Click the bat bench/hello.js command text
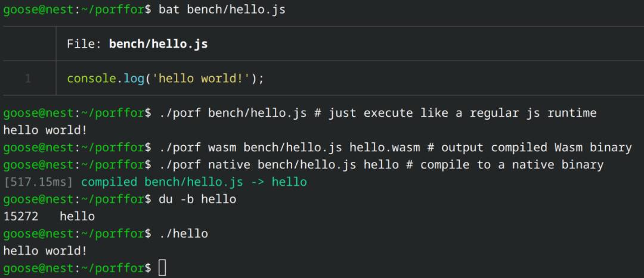The image size is (644, 278). 222,10
